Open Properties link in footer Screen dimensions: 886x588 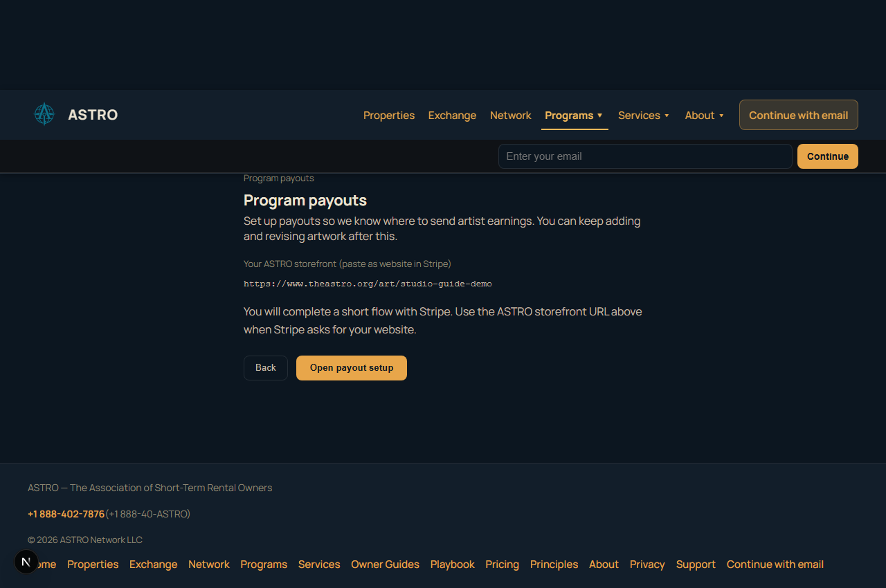(93, 564)
